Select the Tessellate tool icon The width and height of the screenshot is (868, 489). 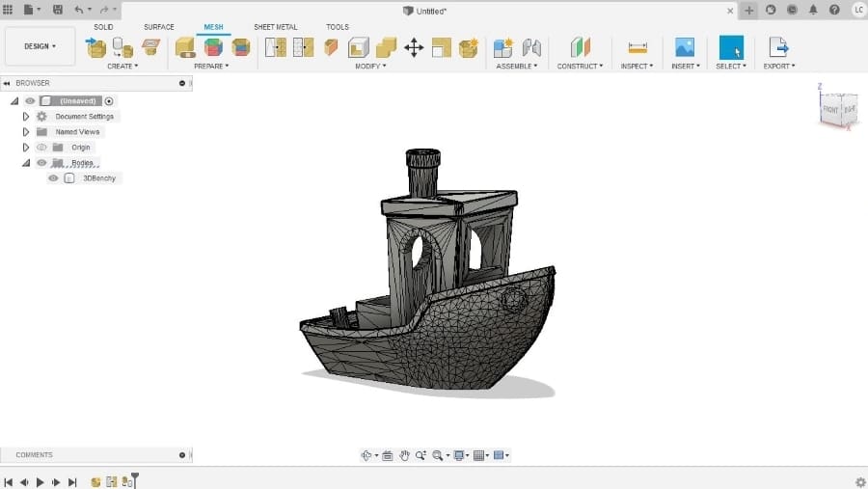coord(122,47)
